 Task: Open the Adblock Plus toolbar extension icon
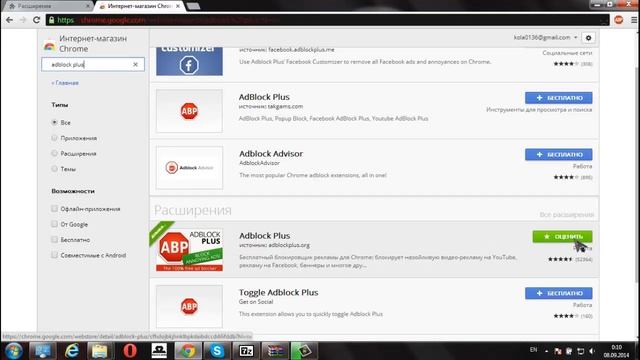(619, 20)
